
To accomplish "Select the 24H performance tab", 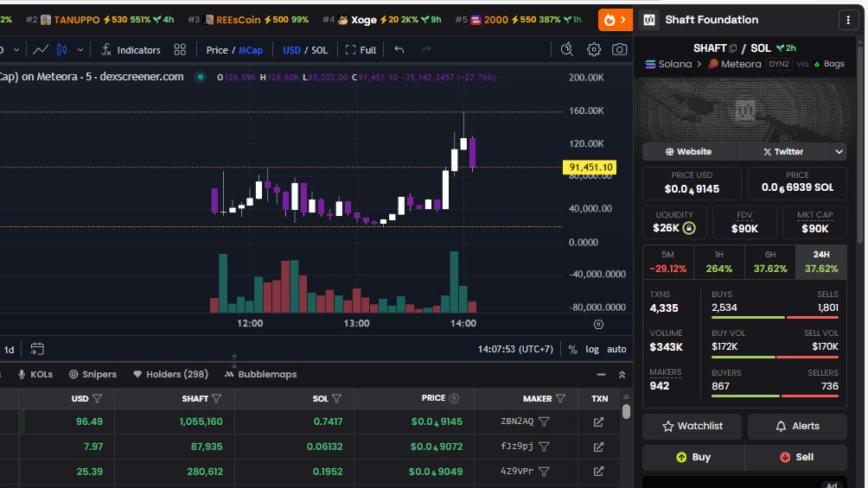I will [821, 262].
